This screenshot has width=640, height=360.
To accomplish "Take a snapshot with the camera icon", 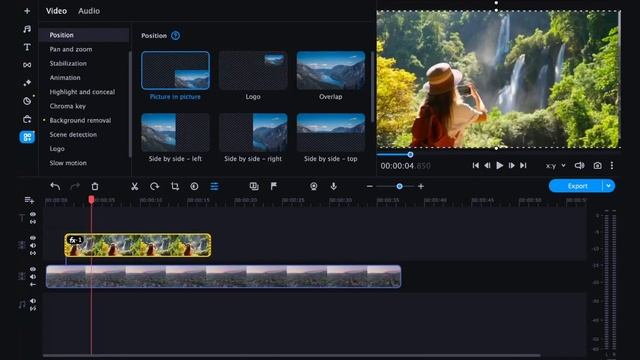I will (x=597, y=166).
